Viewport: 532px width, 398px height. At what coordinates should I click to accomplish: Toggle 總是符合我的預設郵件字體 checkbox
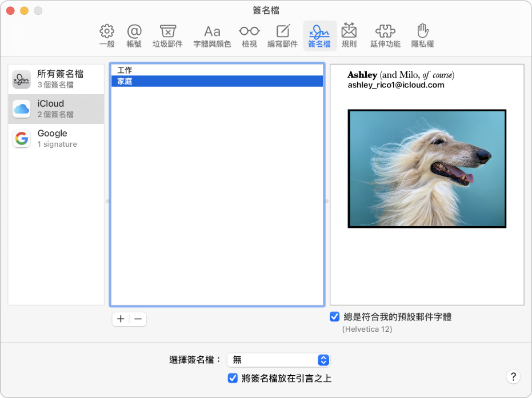[335, 317]
